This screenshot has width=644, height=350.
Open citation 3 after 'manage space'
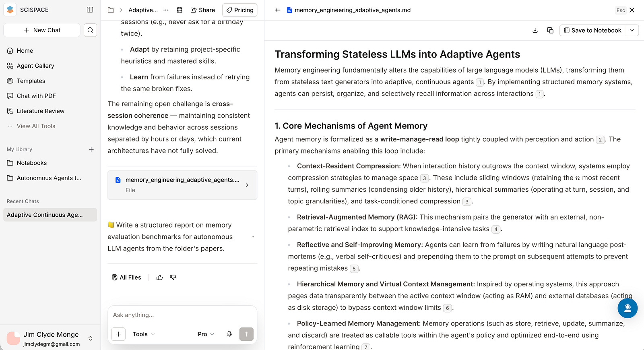[x=424, y=178]
